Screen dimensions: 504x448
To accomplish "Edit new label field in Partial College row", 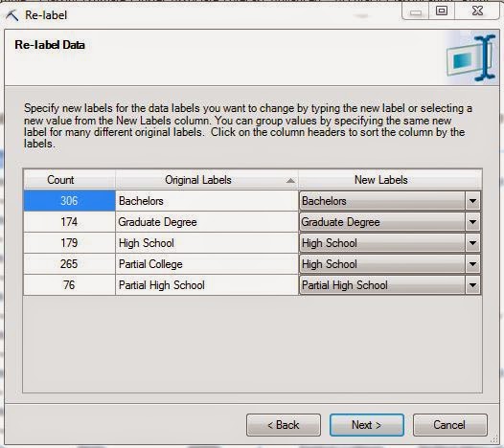I will pos(382,264).
